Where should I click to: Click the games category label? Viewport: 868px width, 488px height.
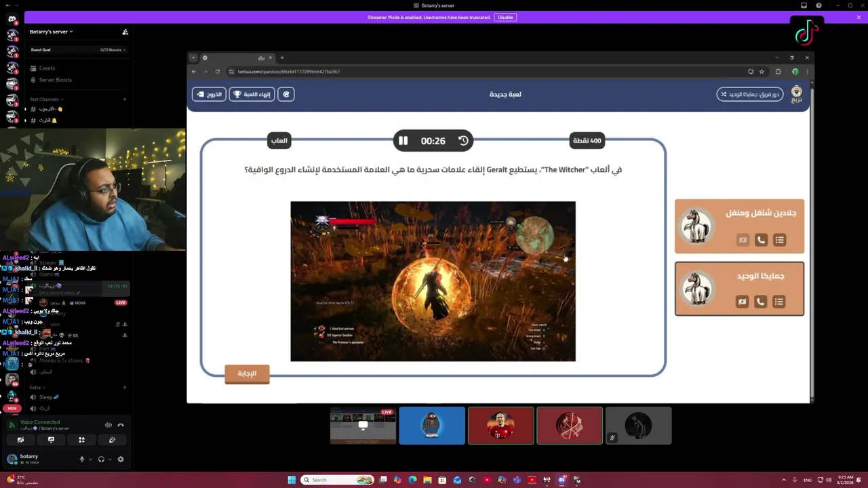click(x=279, y=141)
